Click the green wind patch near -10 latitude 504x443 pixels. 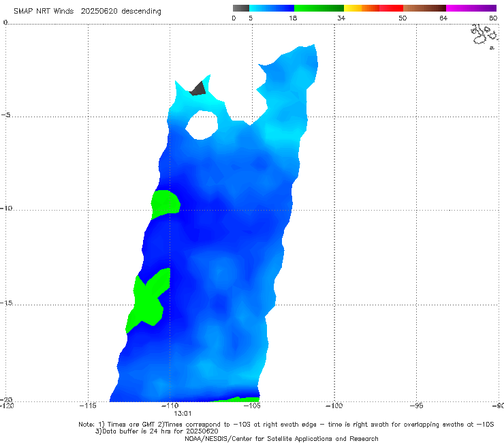tap(166, 204)
